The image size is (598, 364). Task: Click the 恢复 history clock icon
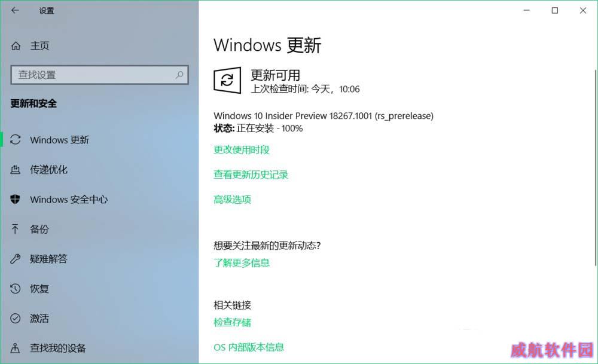coord(16,289)
